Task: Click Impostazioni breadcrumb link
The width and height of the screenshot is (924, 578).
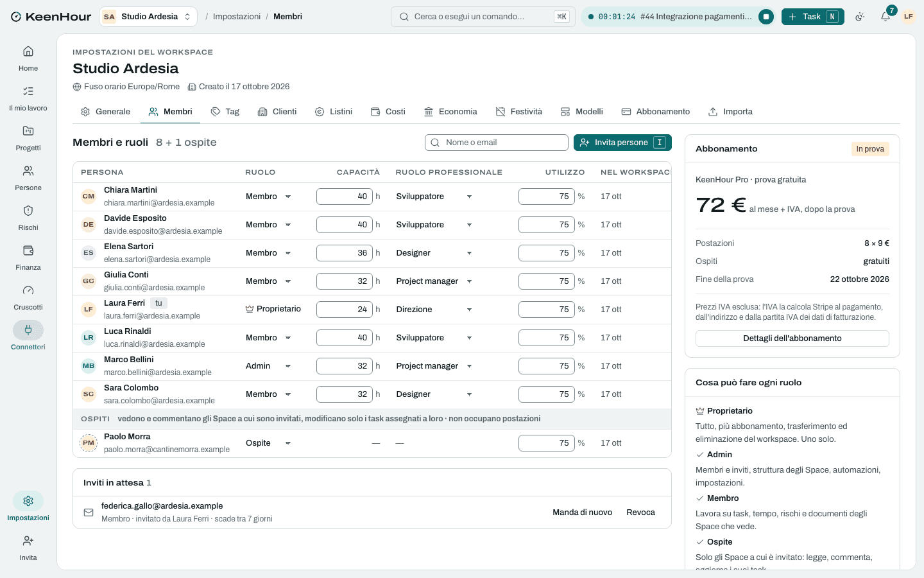Action: point(237,17)
